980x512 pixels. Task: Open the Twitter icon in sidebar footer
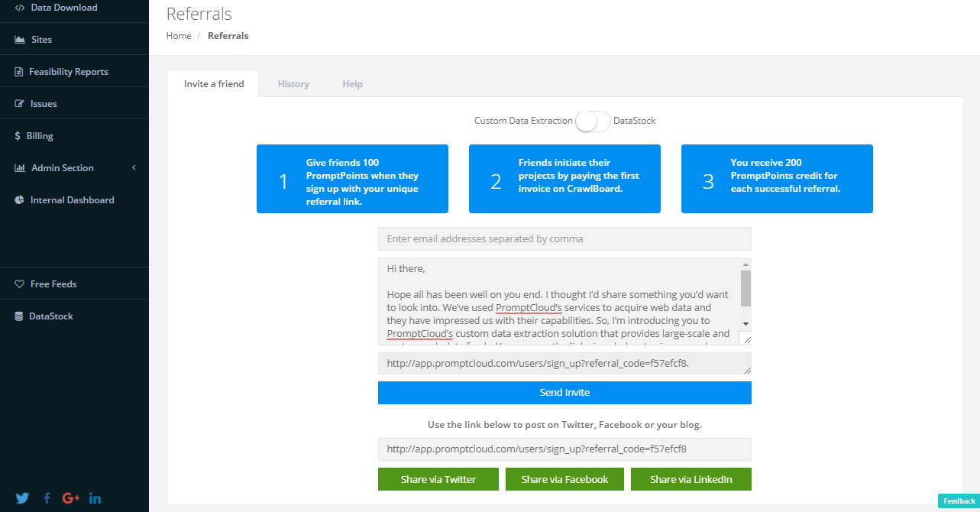click(x=22, y=498)
